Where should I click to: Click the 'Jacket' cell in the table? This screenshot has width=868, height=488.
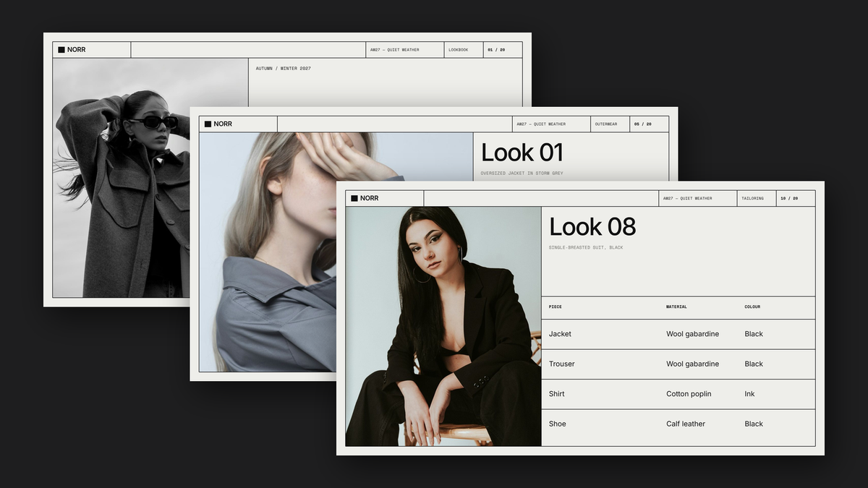(560, 334)
